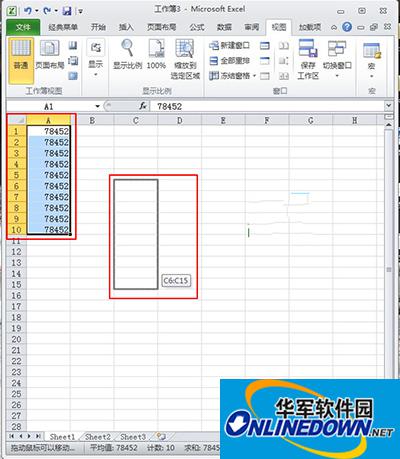Switch to the Sheet2 worksheet tab
Viewport: 400px width, 459px height.
98,436
